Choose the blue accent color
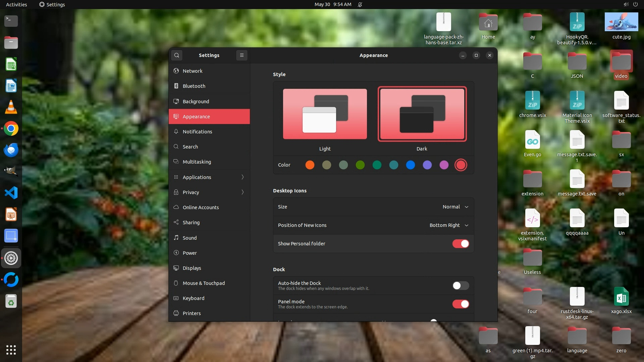This screenshot has height=362, width=644. (410, 165)
